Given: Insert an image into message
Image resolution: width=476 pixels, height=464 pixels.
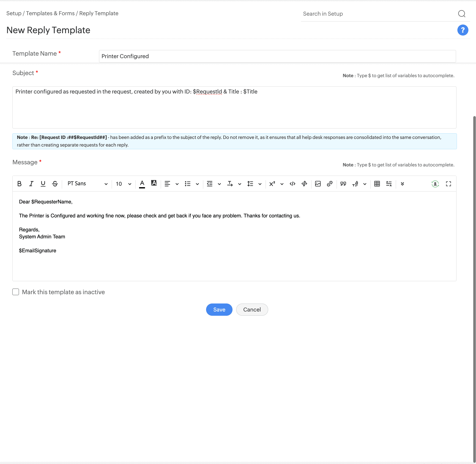Looking at the screenshot, I should pos(318,184).
